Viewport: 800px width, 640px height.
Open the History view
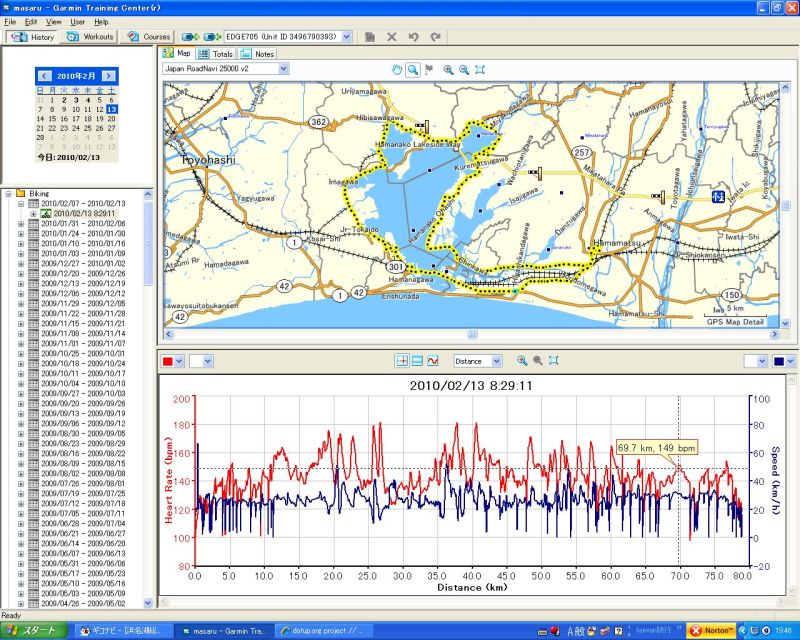(32, 37)
